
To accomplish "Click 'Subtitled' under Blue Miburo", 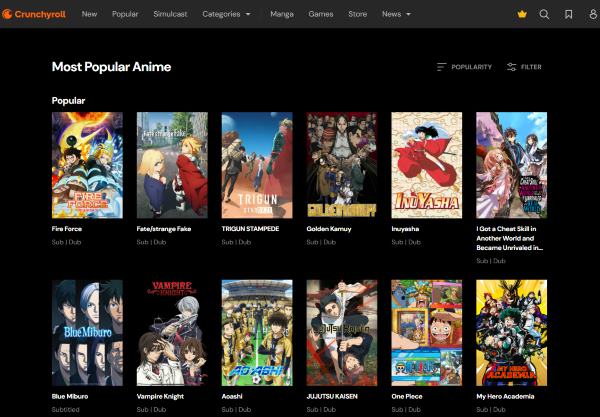I will point(65,409).
